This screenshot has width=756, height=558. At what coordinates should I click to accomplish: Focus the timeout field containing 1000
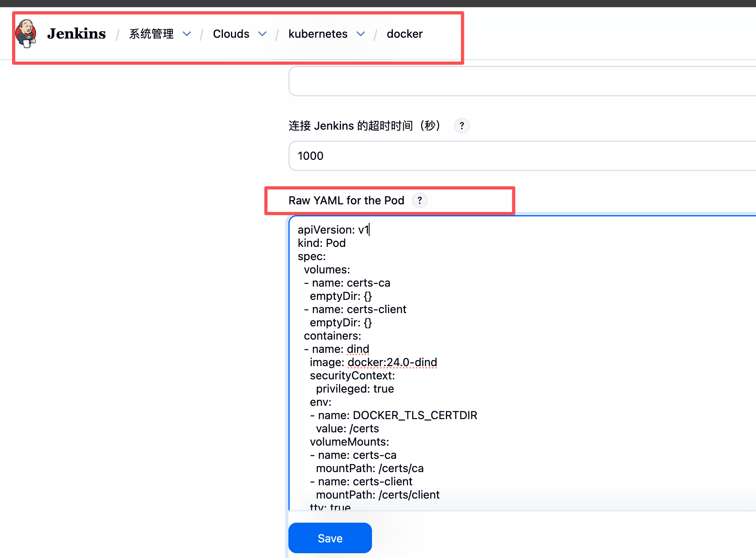pos(522,156)
